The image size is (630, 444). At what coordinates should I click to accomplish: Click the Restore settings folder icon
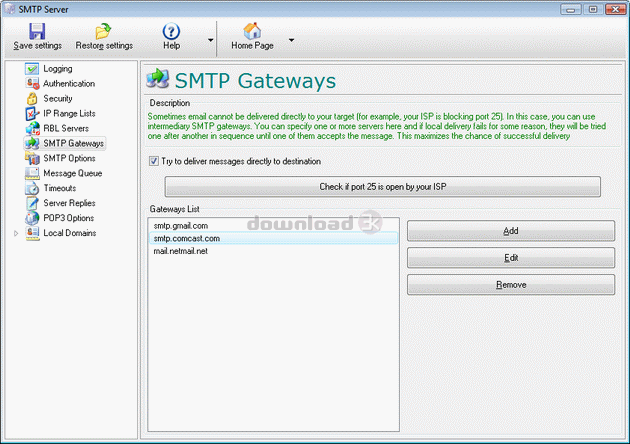pyautogui.click(x=103, y=31)
